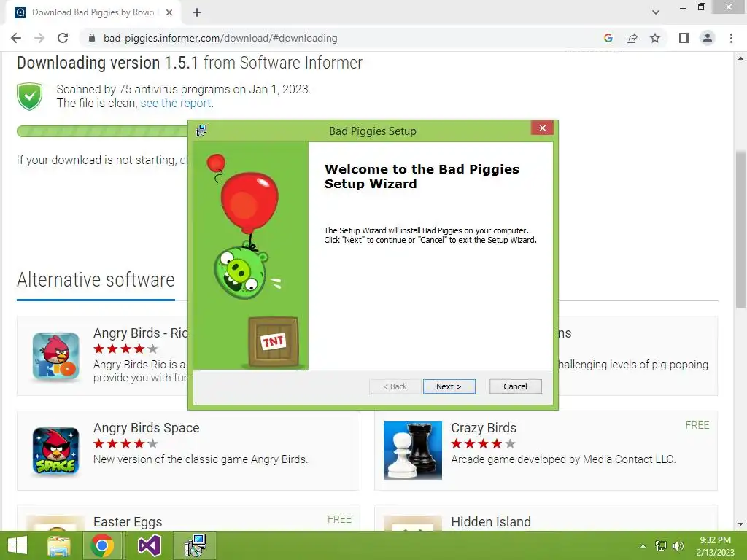This screenshot has height=560, width=747.
Task: Close the Download Bad Piggies tab
Action: tap(169, 12)
